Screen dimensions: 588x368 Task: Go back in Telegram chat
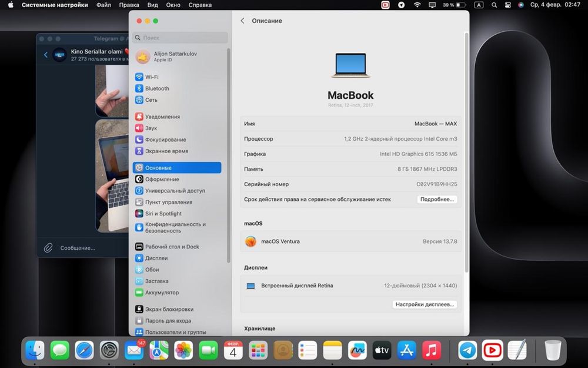point(46,55)
